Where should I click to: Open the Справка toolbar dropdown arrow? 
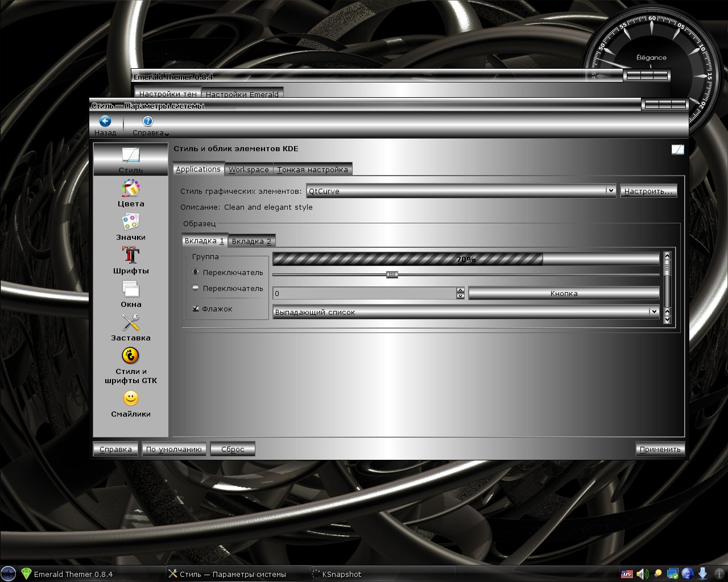[167, 134]
